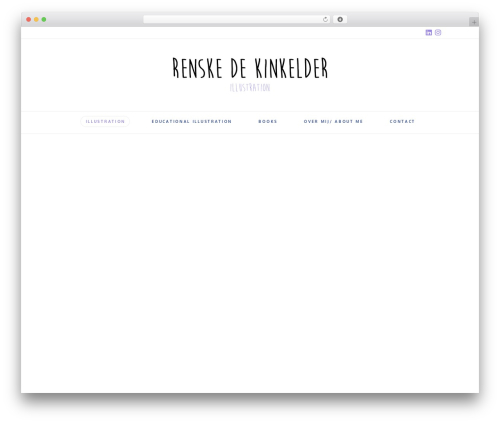
Task: Open a new tab with the plus button
Action: tap(474, 22)
